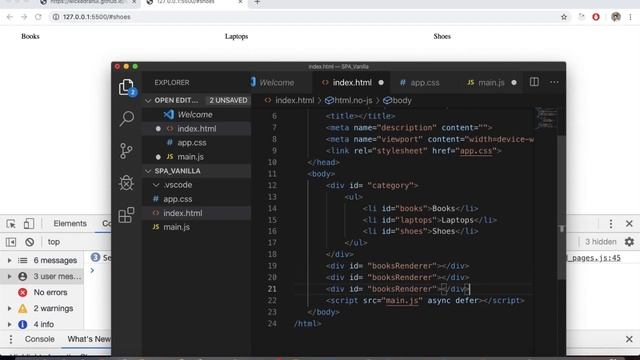Close the DevTools panel

point(629,224)
